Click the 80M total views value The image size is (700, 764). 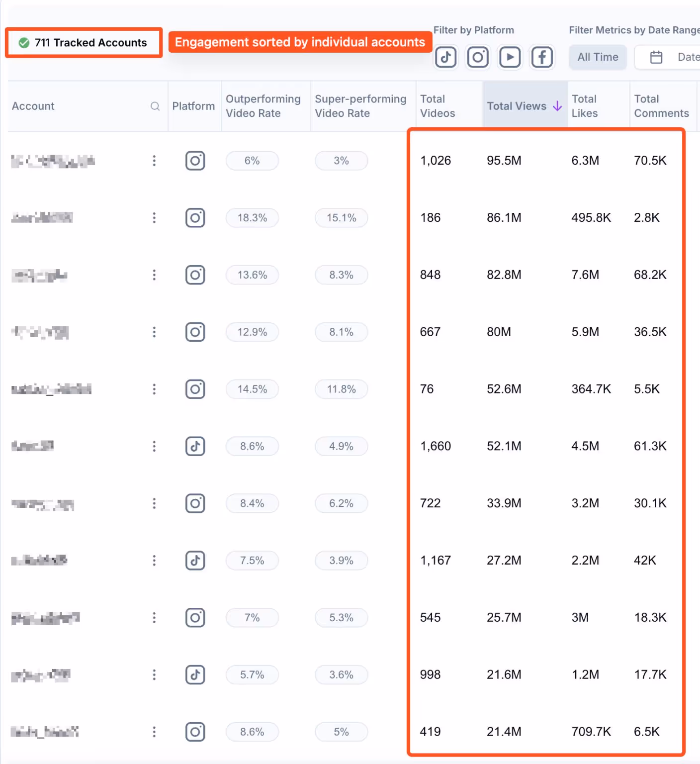point(499,332)
